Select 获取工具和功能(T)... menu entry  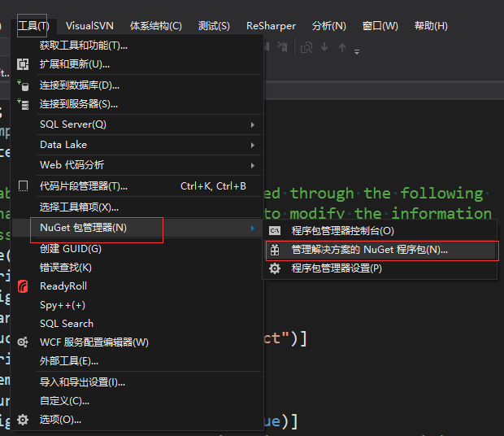click(137, 46)
